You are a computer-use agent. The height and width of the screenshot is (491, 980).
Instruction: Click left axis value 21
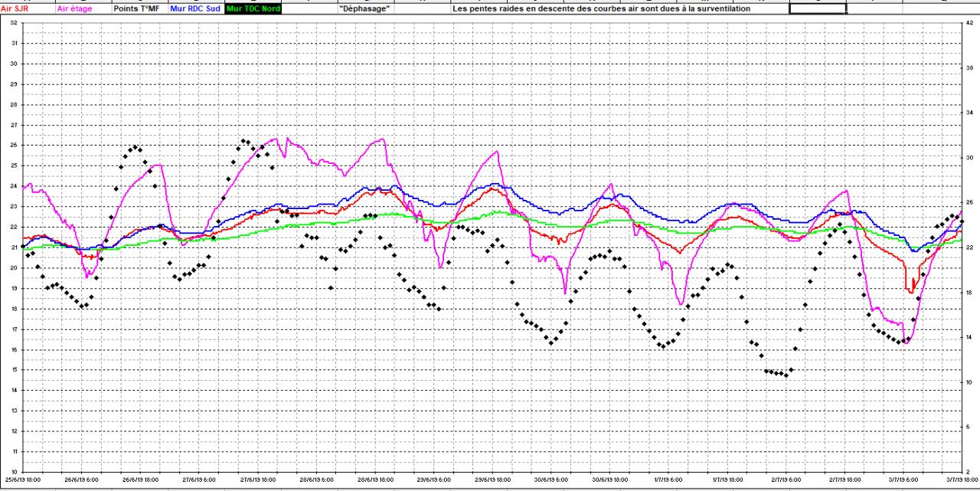tap(14, 247)
